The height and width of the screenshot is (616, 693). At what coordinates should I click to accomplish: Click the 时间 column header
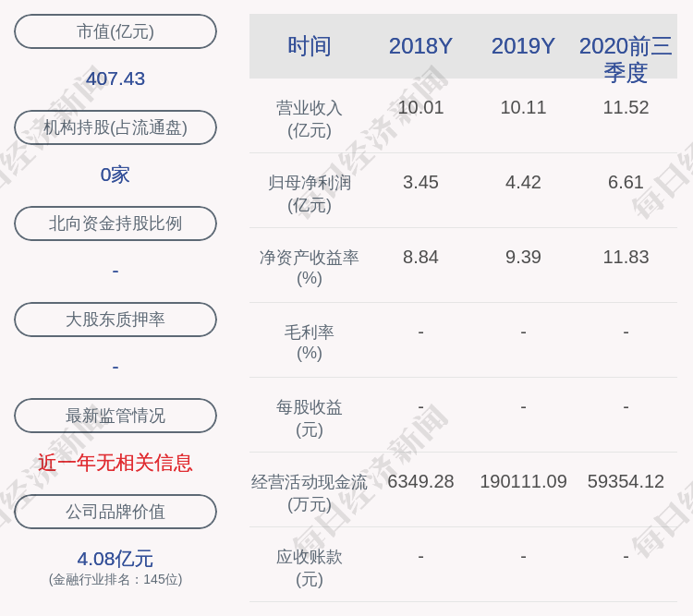tap(310, 46)
